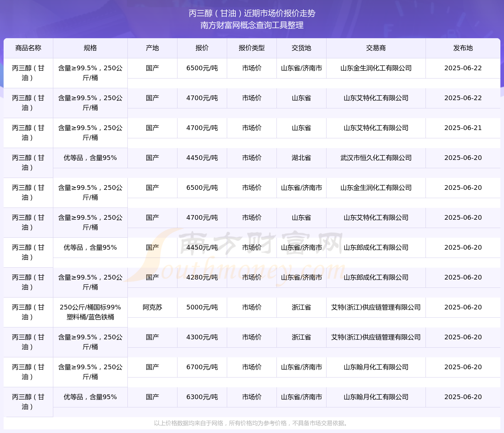Image resolution: width=504 pixels, height=433 pixels.
Task: Click the 报价类型 column header
Action: pyautogui.click(x=252, y=48)
